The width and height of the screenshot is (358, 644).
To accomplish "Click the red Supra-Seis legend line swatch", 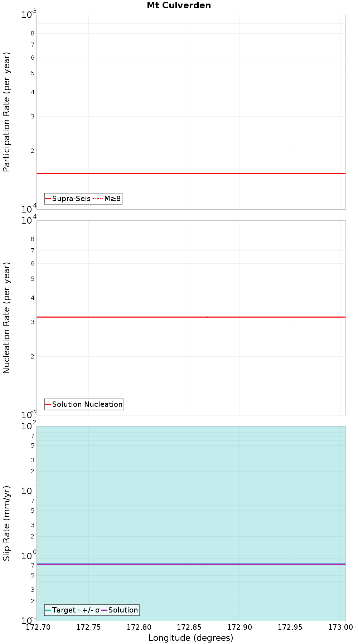I will [48, 199].
